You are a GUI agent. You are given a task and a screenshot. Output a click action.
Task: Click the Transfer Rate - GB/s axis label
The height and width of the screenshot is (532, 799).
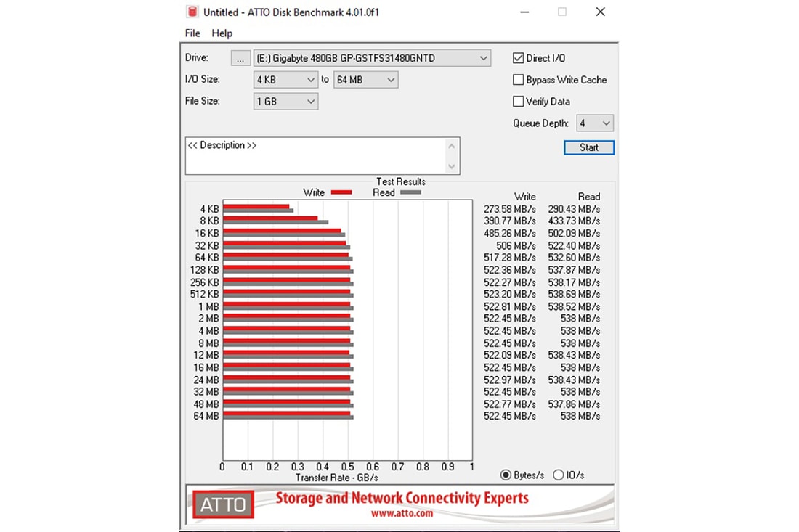tap(337, 478)
